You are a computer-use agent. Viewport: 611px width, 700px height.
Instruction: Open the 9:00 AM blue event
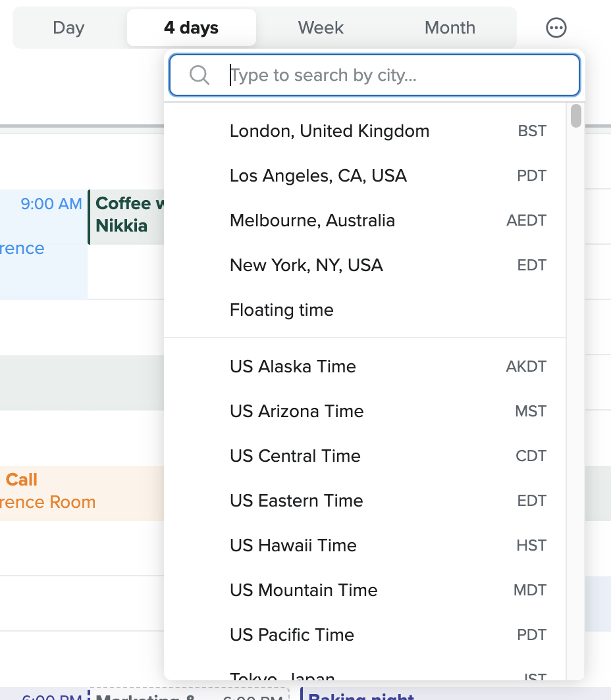click(43, 245)
